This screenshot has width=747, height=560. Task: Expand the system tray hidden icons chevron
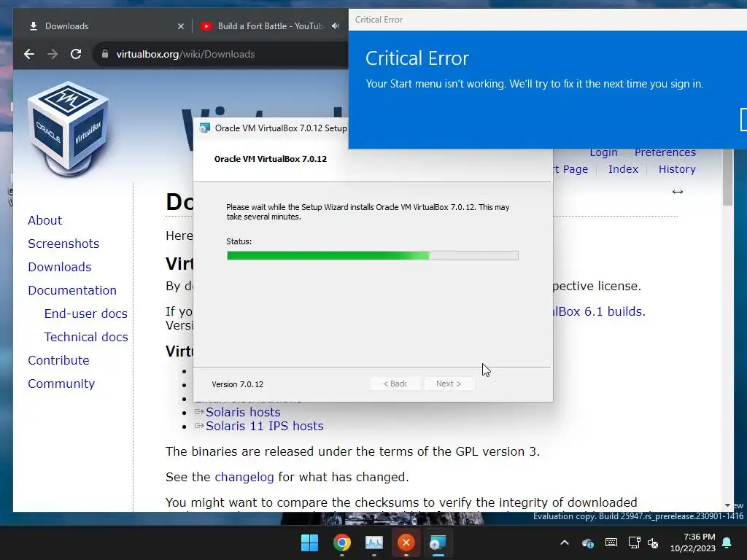[565, 542]
